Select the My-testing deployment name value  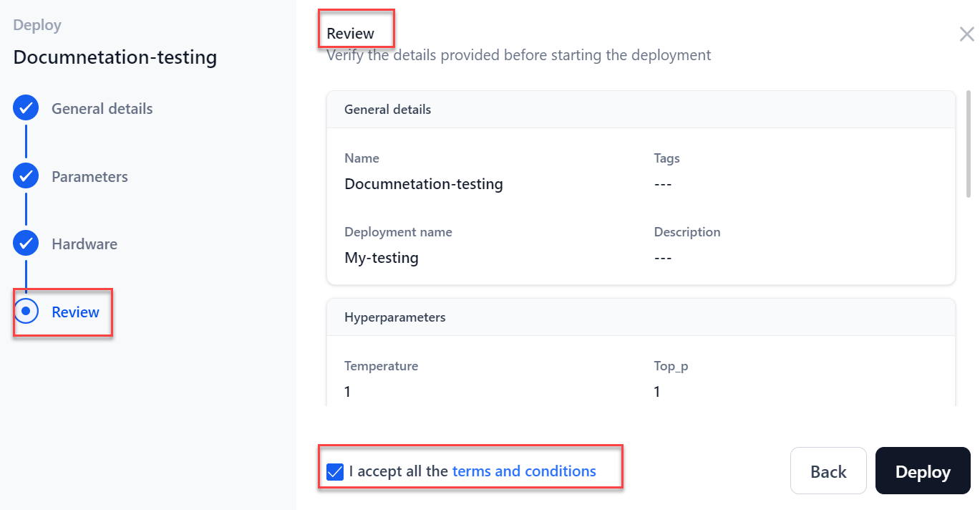pyautogui.click(x=382, y=258)
